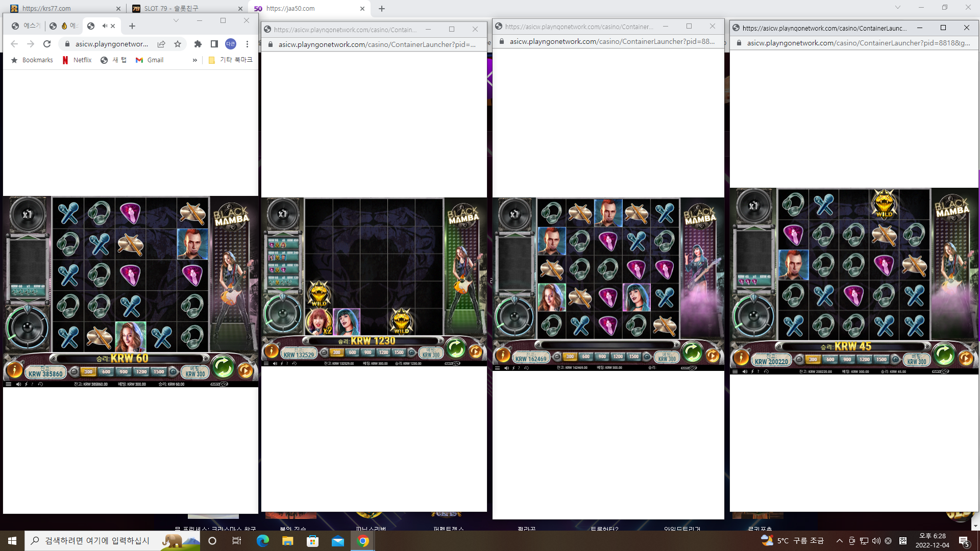Open hamburger menu in the fourth game window
The height and width of the screenshot is (551, 980).
(734, 371)
